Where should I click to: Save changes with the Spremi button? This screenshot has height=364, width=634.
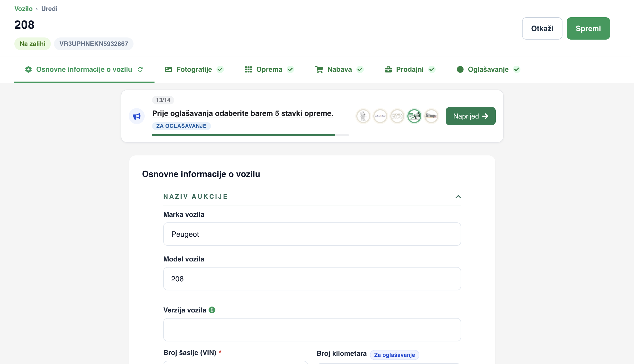point(588,28)
